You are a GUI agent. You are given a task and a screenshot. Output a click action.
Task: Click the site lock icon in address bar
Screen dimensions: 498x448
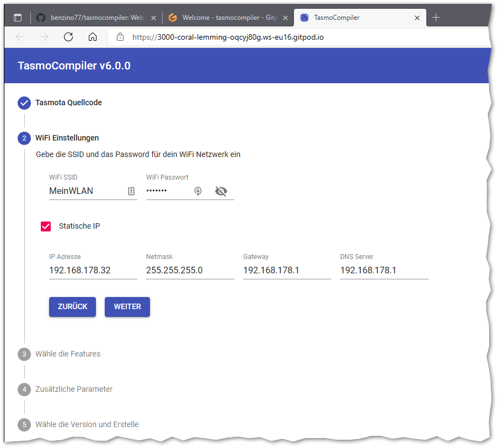120,37
